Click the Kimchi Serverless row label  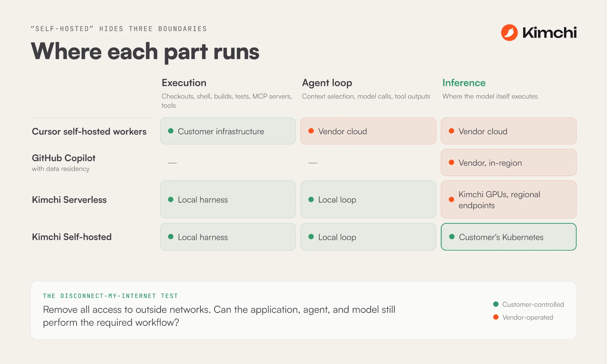69,200
